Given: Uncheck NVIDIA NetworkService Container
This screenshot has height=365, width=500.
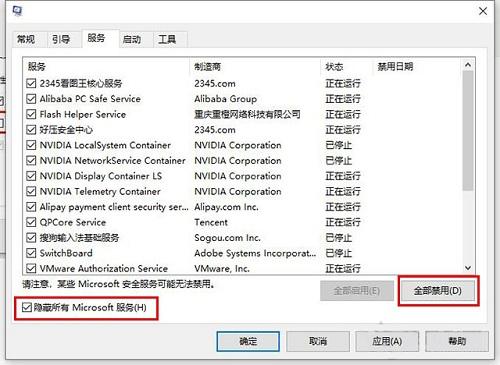Looking at the screenshot, I should pyautogui.click(x=31, y=160).
